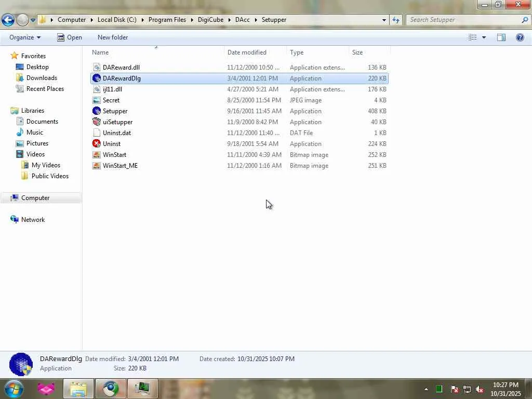
Task: Open Recent Places in navigation pane
Action: pos(45,88)
